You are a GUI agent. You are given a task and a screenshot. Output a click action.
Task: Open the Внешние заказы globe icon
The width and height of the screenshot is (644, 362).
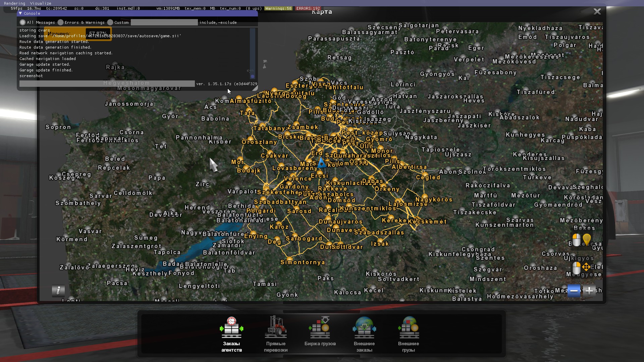tap(364, 327)
